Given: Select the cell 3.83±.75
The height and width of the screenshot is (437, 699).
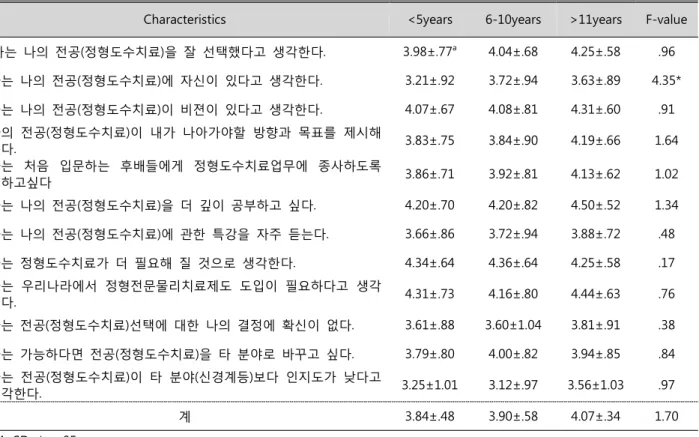Looking at the screenshot, I should tap(430, 141).
